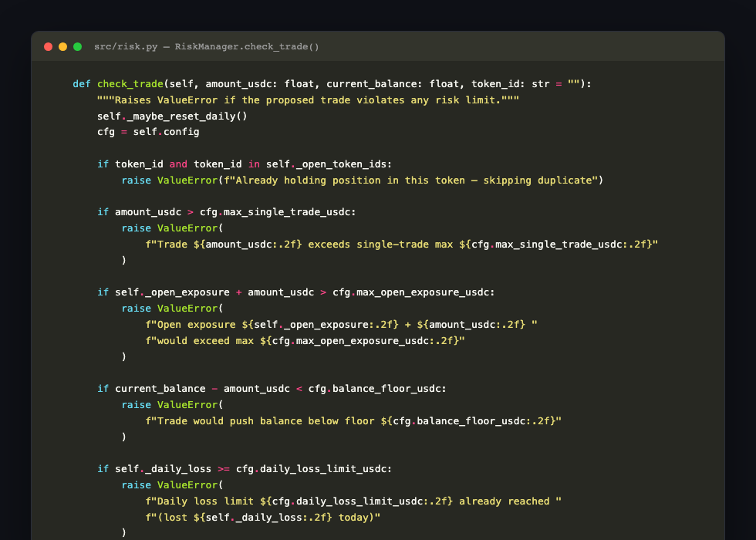
Task: Click the string starting "Daily loss limit ${cfg.daily_loss_limit_usdc:.2f}"
Action: tap(353, 501)
